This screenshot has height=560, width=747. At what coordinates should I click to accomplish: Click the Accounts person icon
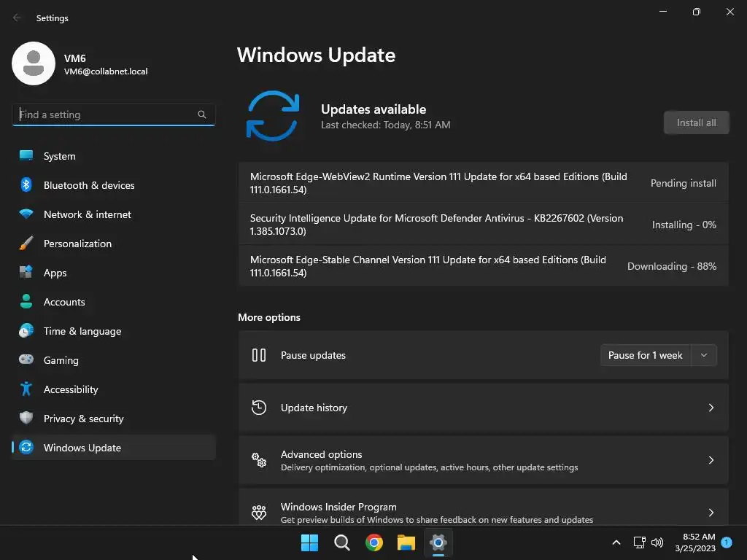tap(26, 301)
